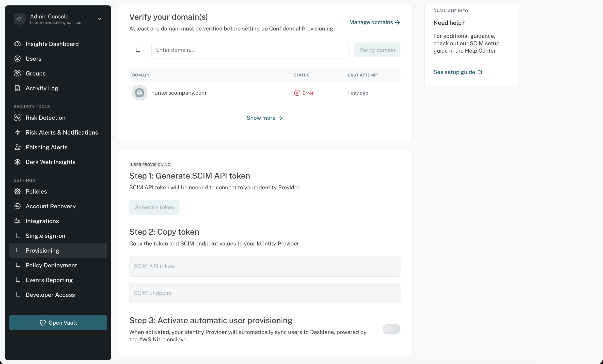Click the globe icon beside hunterscompany.com

tap(140, 93)
